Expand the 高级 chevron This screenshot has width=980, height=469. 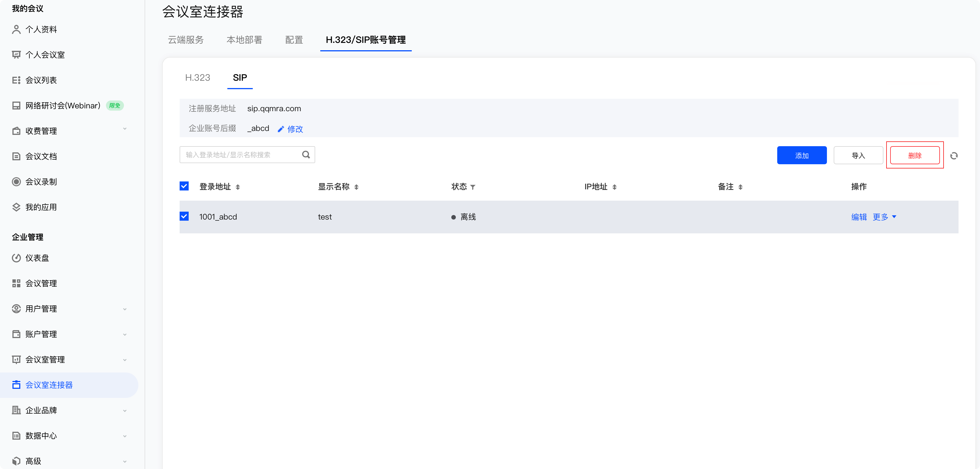click(125, 462)
